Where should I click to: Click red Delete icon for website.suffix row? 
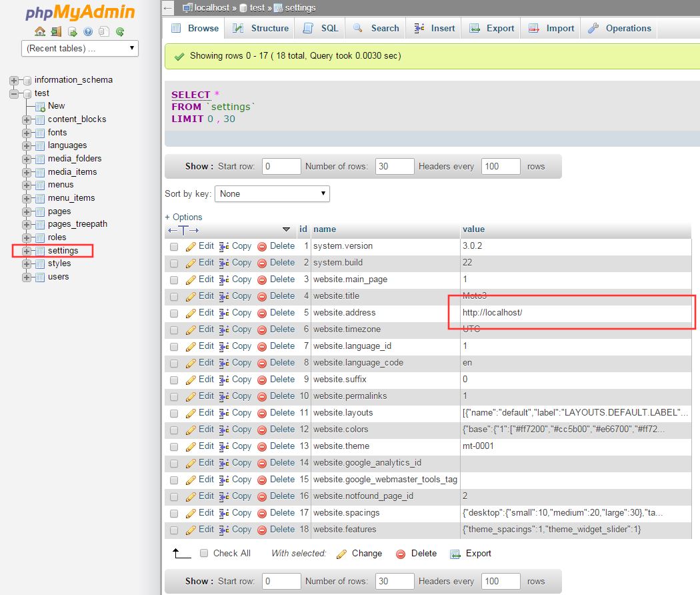tap(262, 380)
